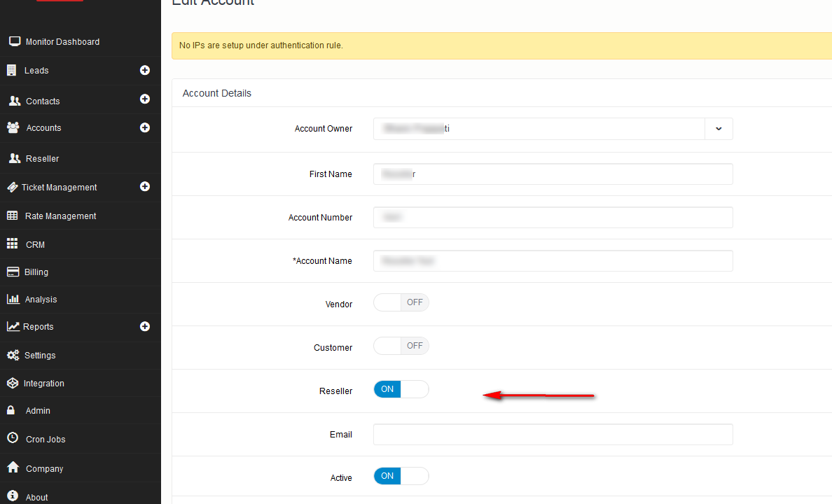Turn on the Vendor switch
This screenshot has width=832, height=504.
click(401, 302)
